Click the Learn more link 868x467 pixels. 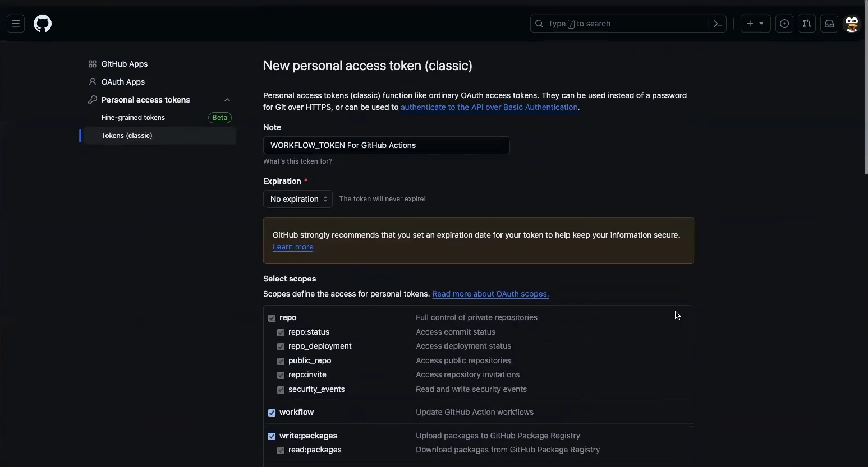[293, 247]
